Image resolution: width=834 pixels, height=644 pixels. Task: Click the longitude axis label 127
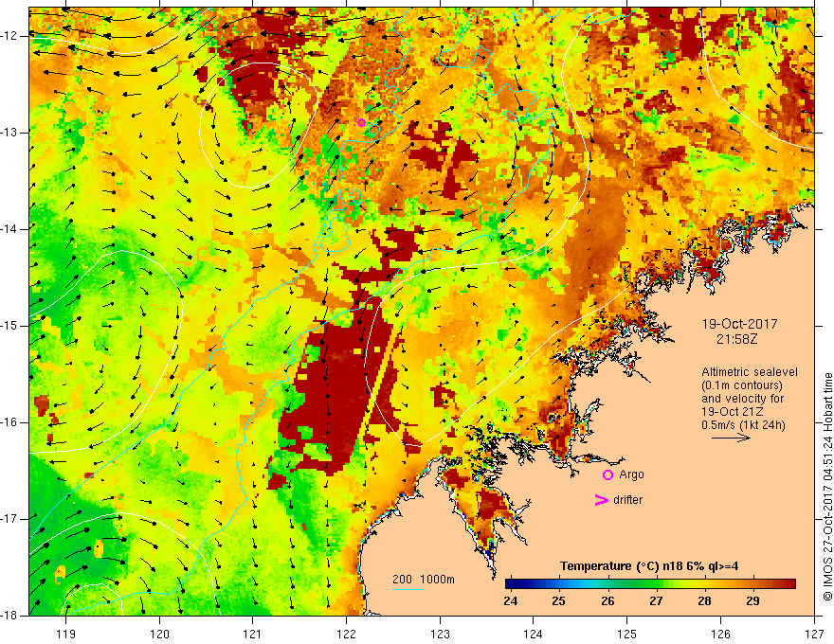point(814,634)
